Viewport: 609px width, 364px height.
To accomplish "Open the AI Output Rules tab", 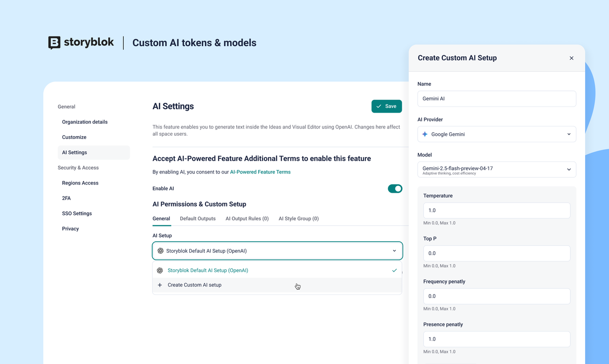I will coord(247,218).
